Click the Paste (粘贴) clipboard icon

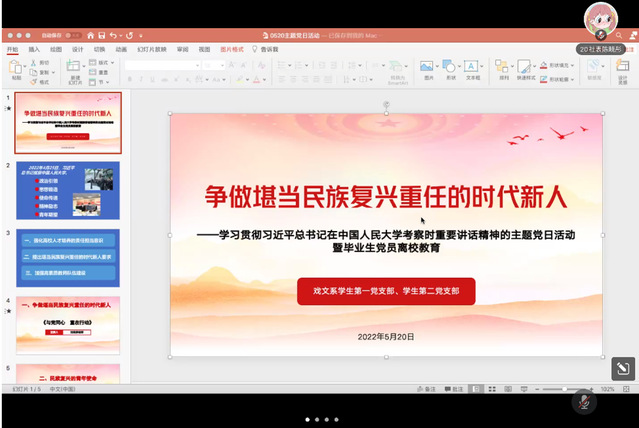pyautogui.click(x=17, y=68)
